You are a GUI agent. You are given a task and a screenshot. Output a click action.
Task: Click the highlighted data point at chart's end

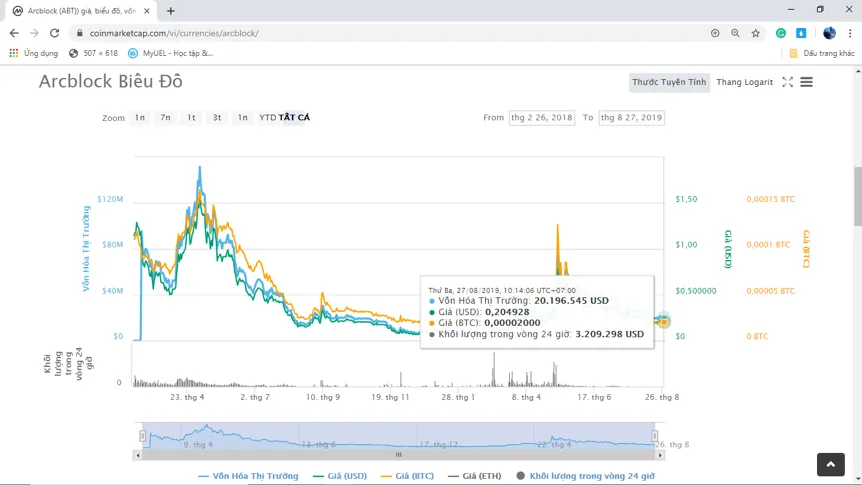coord(664,321)
